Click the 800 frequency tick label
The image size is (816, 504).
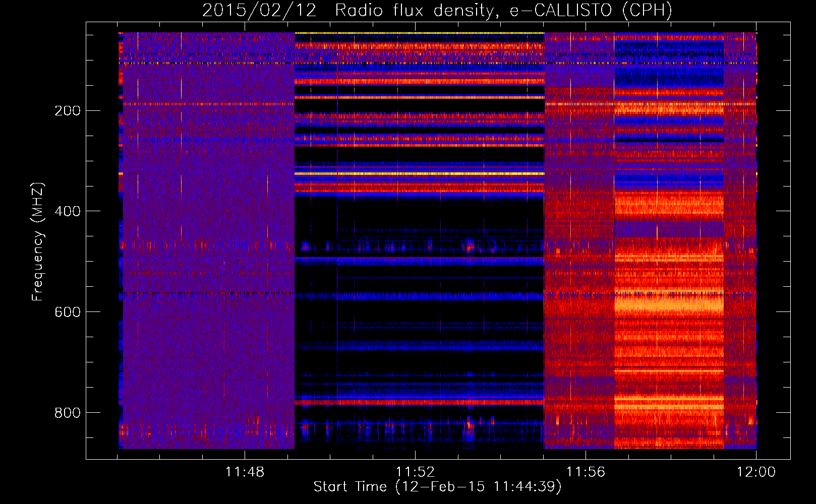(x=68, y=413)
